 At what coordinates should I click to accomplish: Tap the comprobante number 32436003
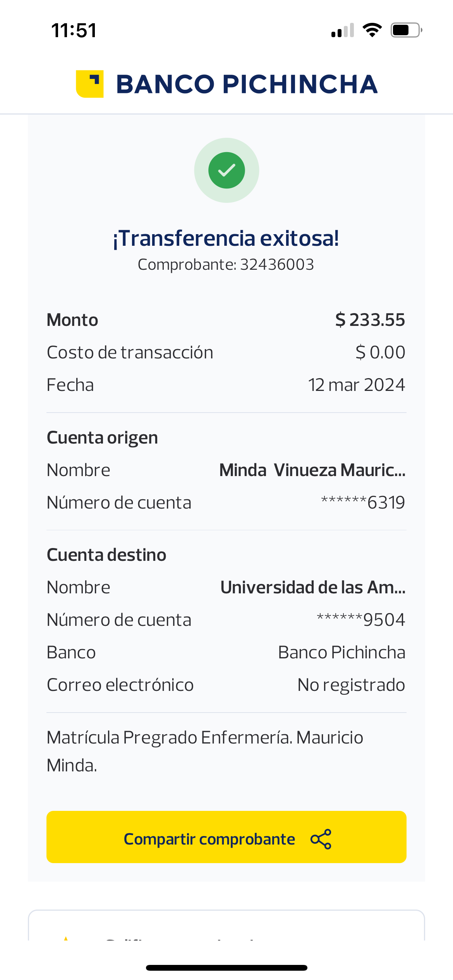277,265
